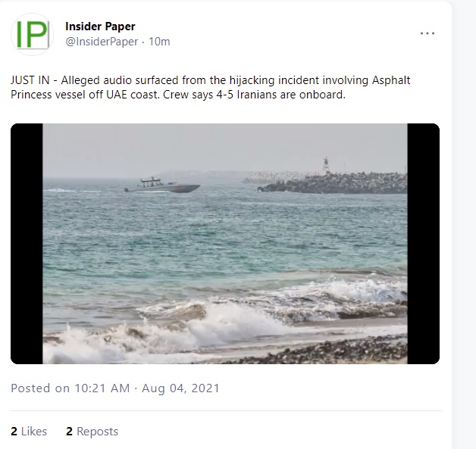Click the video's left black letterbox bar
The height and width of the screenshot is (449, 476).
coord(27,244)
